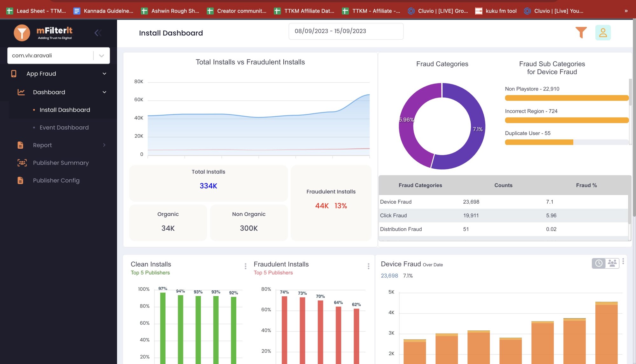The image size is (636, 364).
Task: Select the Device Fraud table row label
Action: pos(396,202)
